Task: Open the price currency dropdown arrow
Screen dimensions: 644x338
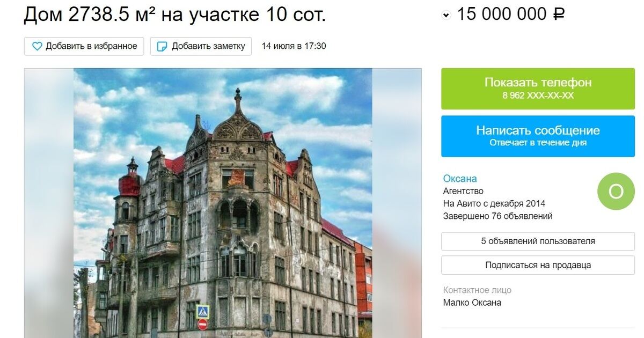Action: [446, 16]
